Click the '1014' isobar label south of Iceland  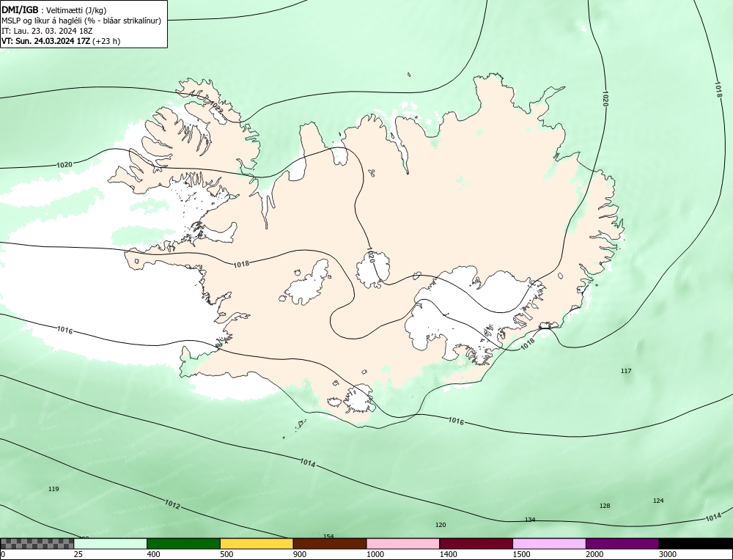308,463
